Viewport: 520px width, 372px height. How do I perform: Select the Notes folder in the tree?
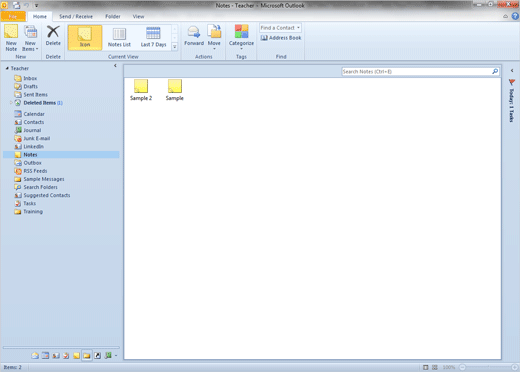[x=61, y=155]
